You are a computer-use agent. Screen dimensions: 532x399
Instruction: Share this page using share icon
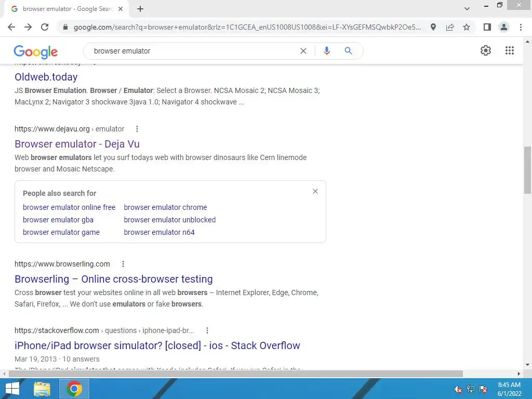coord(450,27)
